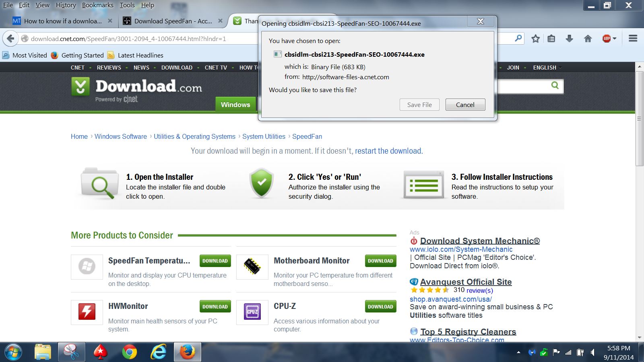
Task: Launch Google Chrome from the taskbar
Action: (x=129, y=352)
